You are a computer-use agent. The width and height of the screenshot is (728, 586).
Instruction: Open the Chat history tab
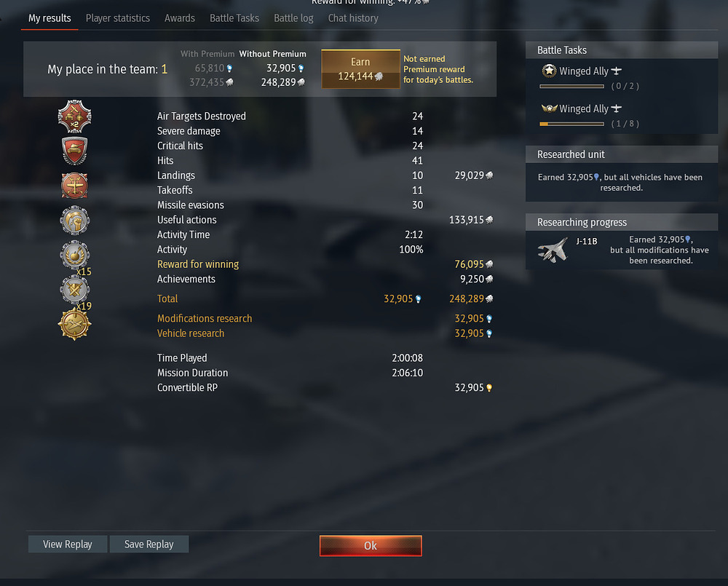pyautogui.click(x=353, y=18)
